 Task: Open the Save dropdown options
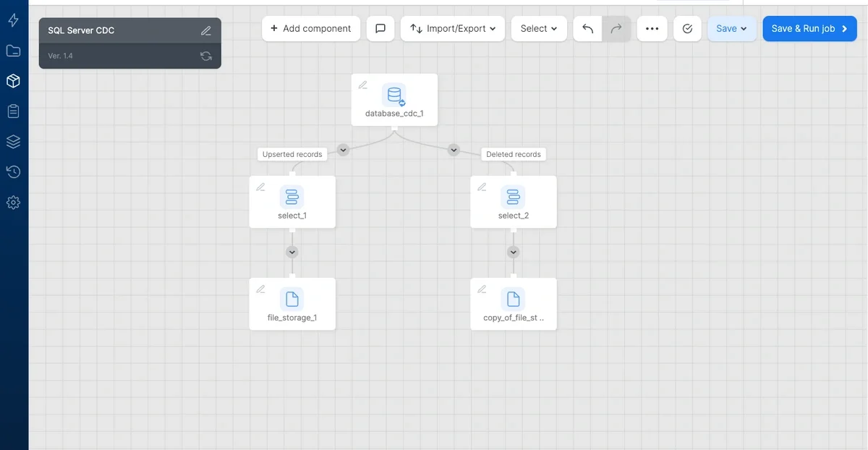[x=731, y=28]
